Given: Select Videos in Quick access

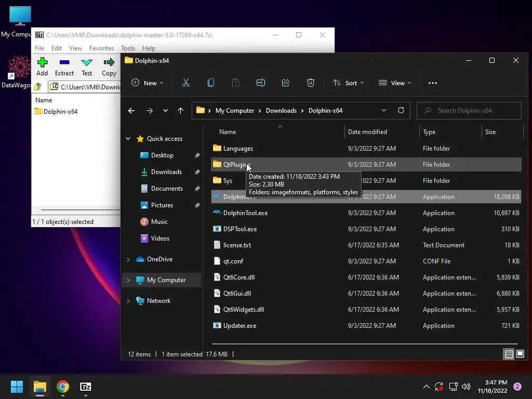Looking at the screenshot, I should pos(160,238).
